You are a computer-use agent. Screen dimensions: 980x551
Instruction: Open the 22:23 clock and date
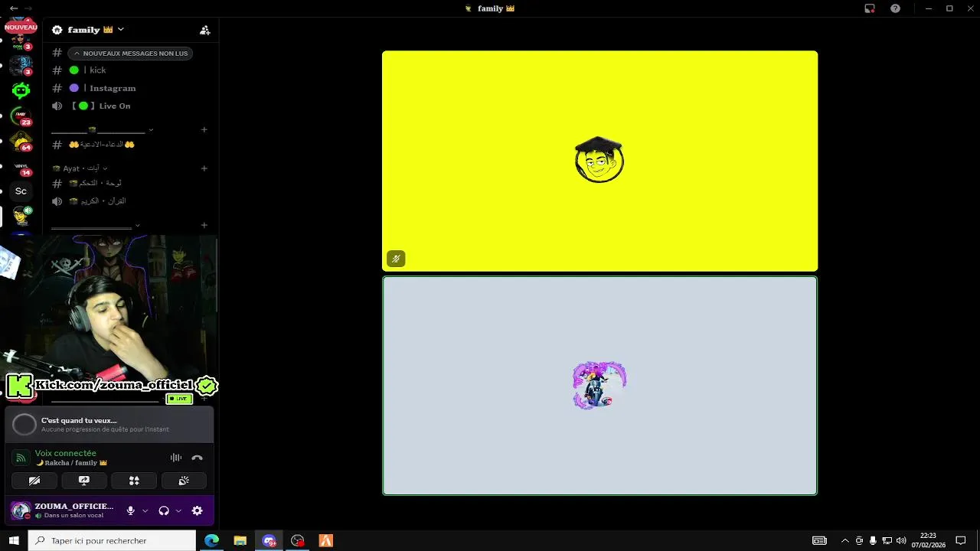[928, 540]
